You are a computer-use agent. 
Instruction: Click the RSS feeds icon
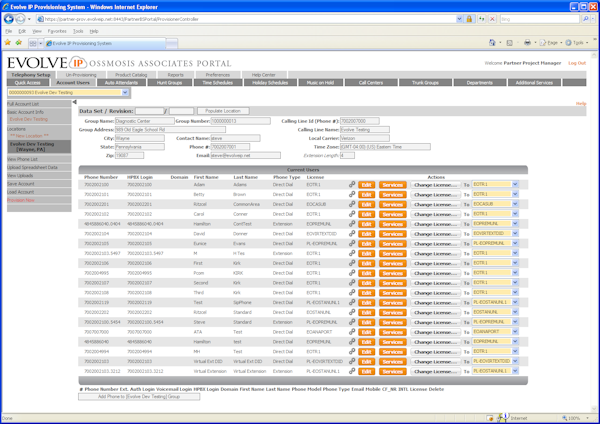(509, 42)
